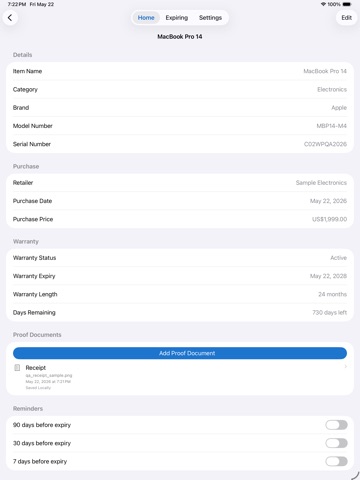Tap the Edit button
The height and width of the screenshot is (480, 360).
click(x=347, y=18)
